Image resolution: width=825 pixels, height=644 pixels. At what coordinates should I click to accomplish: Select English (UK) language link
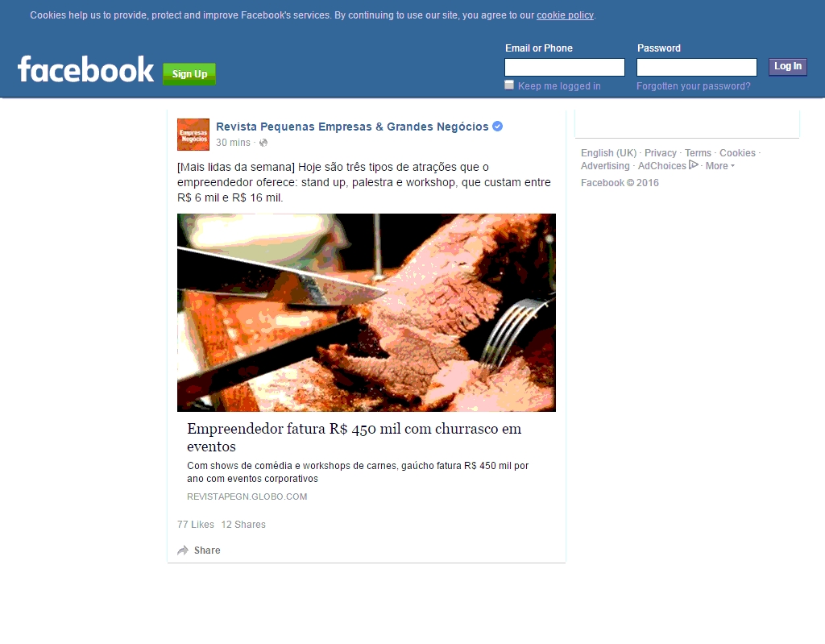tap(609, 152)
